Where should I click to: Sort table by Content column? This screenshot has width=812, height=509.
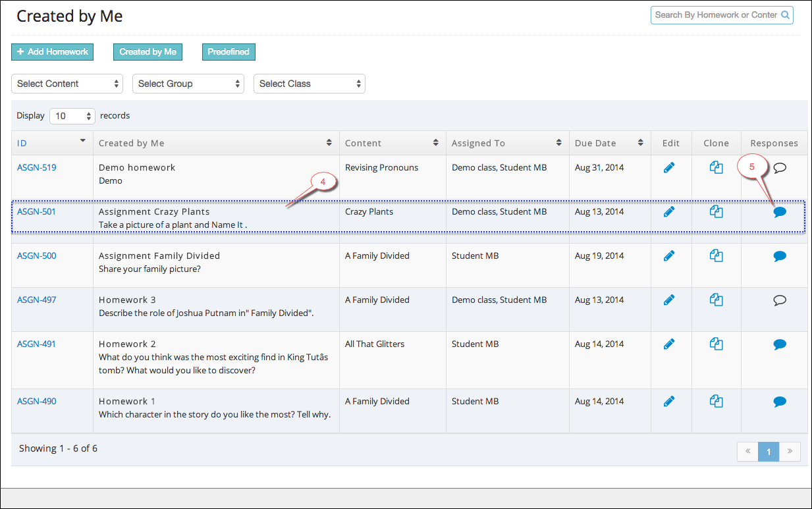[x=392, y=143]
